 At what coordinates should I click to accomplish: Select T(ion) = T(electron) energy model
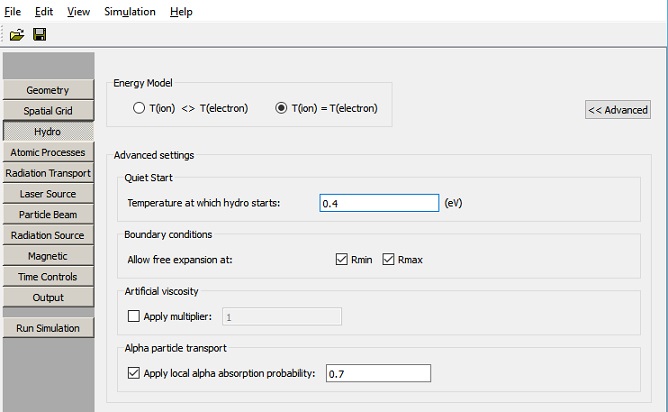pyautogui.click(x=281, y=109)
